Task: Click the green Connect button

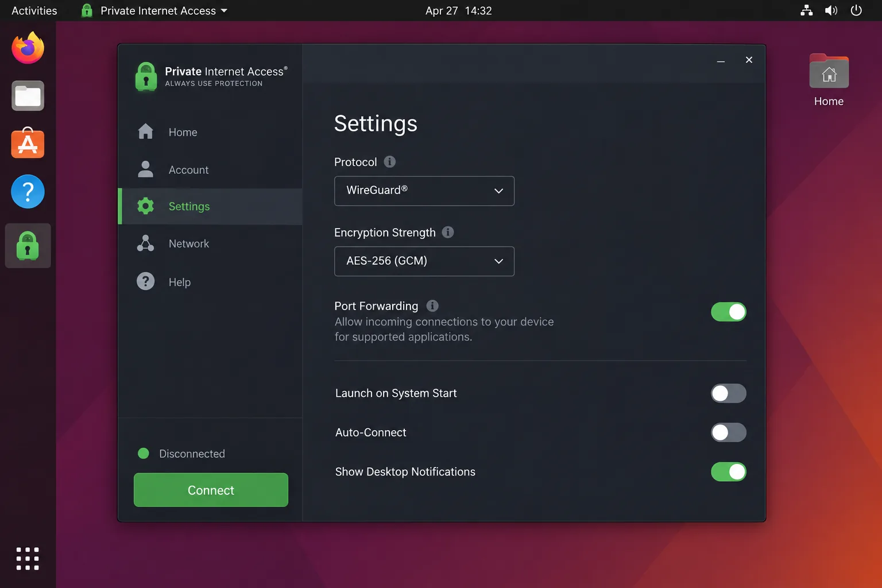Action: pos(211,490)
